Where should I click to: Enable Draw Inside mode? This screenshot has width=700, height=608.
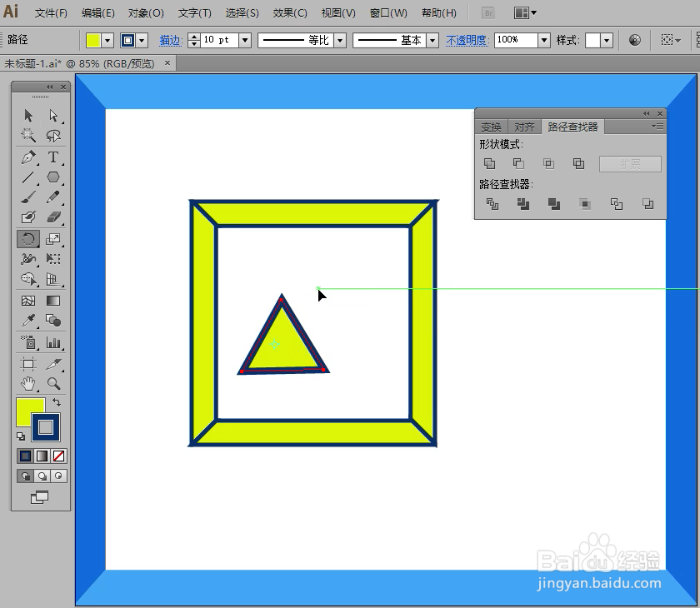pos(58,476)
